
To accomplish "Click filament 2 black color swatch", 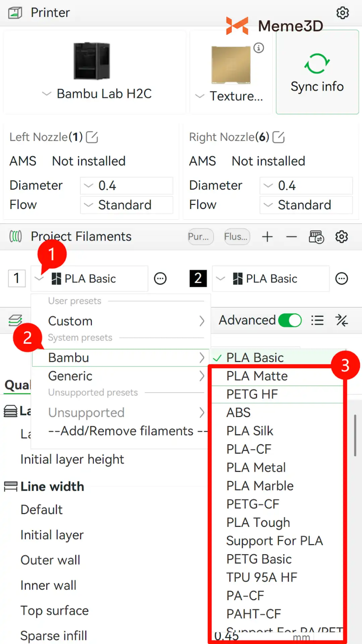I will coord(198,278).
